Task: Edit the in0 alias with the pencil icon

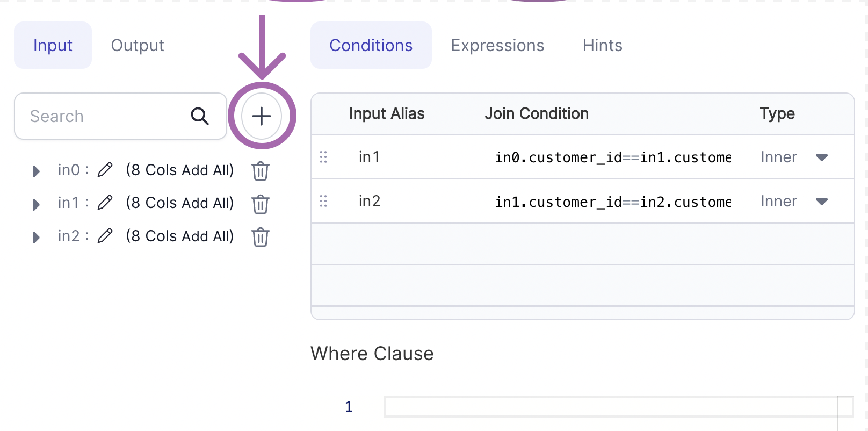Action: click(105, 169)
